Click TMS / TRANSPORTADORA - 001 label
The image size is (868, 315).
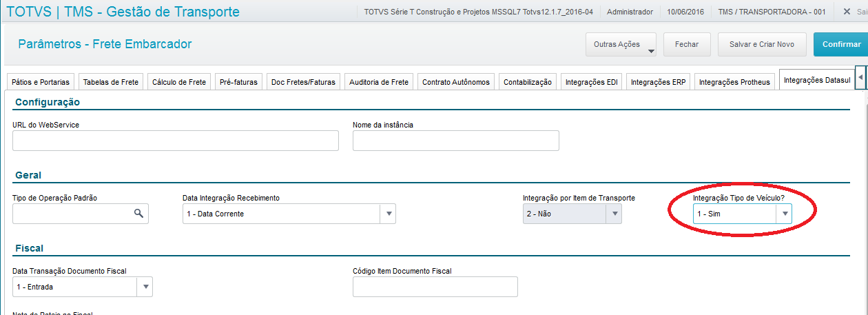pyautogui.click(x=772, y=12)
